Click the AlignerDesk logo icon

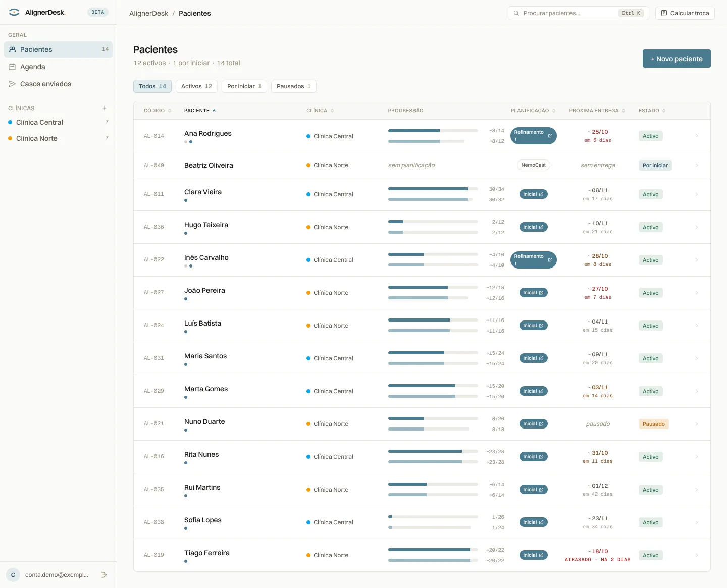[14, 12]
